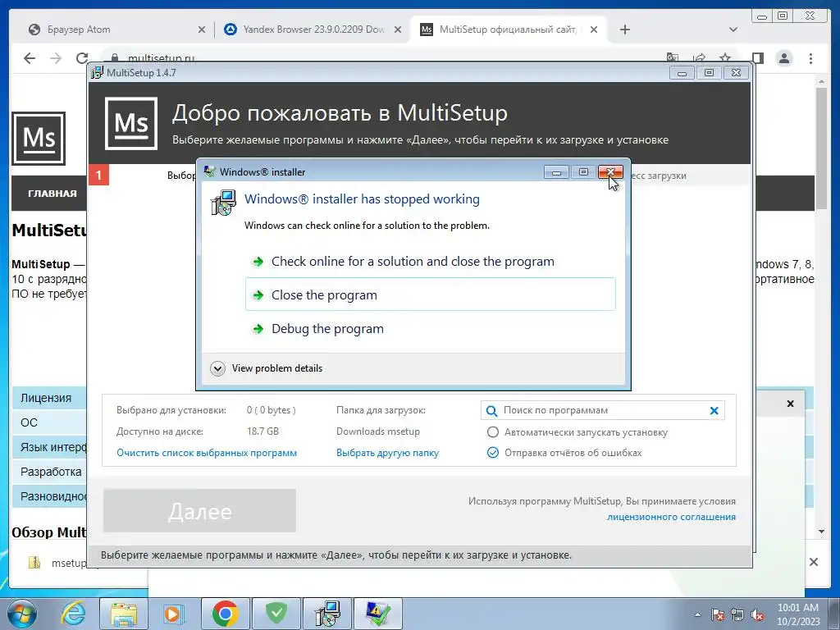The image size is (840, 630).
Task: Choose 'Debug the program' option
Action: pos(430,328)
